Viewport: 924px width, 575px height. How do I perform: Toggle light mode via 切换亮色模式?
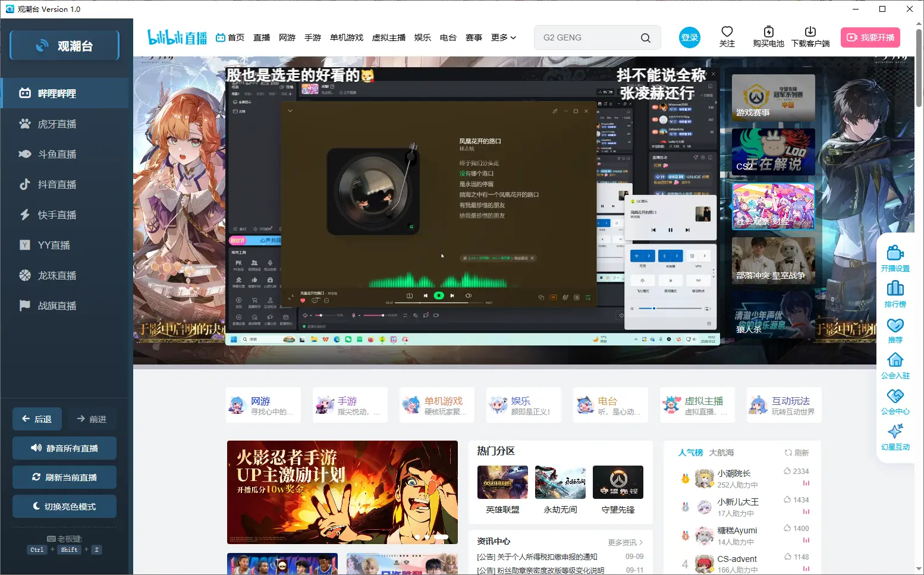point(64,506)
